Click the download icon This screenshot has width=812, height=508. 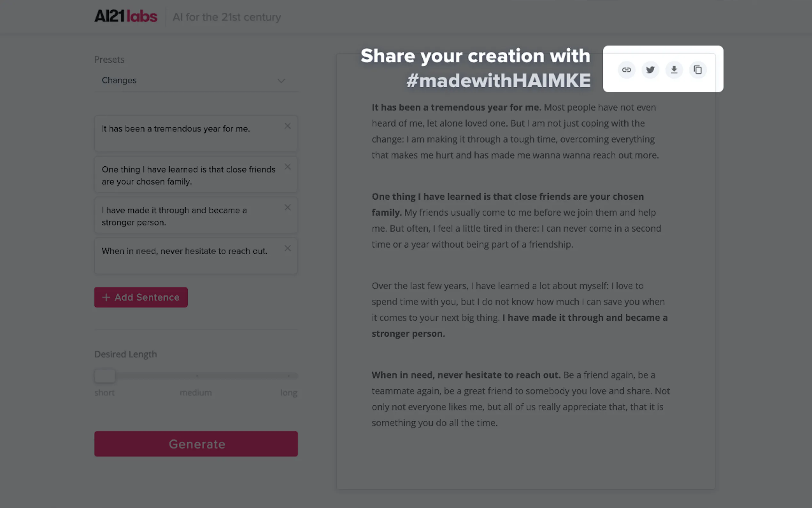pyautogui.click(x=674, y=70)
